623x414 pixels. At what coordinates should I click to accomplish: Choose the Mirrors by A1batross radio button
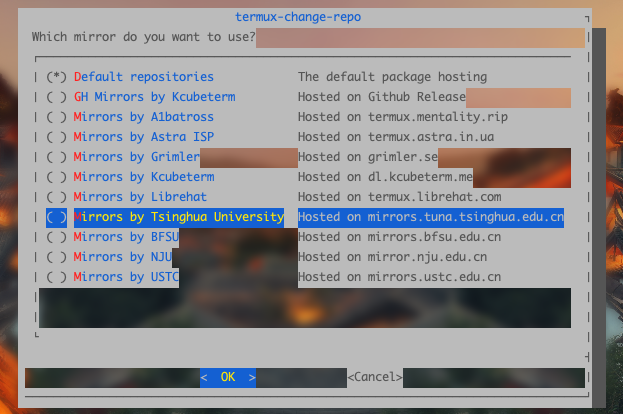click(x=57, y=117)
